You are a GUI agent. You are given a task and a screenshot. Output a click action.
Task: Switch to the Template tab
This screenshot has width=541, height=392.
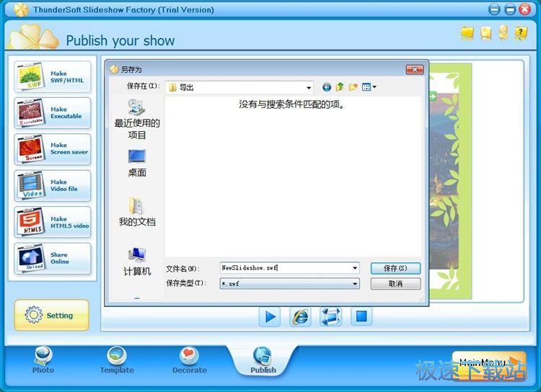point(117,360)
